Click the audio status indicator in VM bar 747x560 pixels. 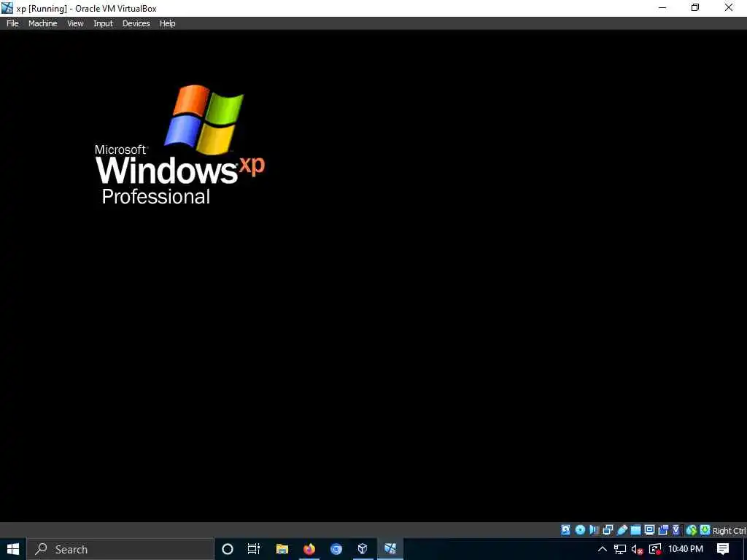click(x=594, y=530)
